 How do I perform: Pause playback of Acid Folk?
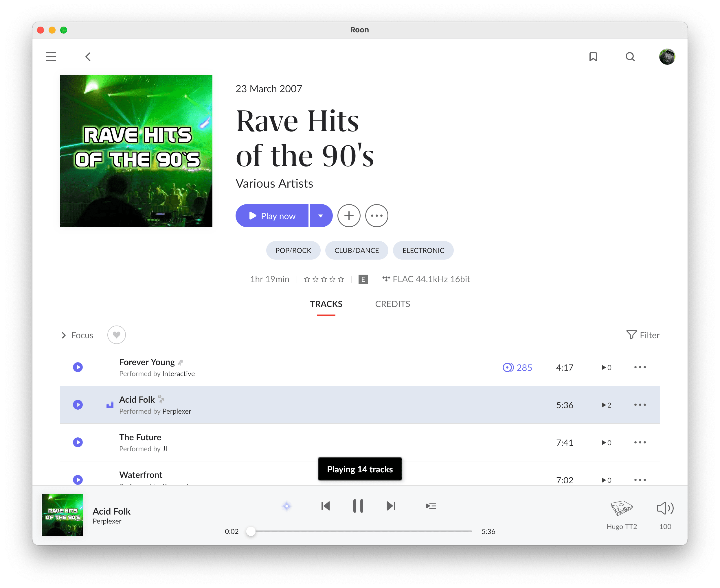coord(358,506)
